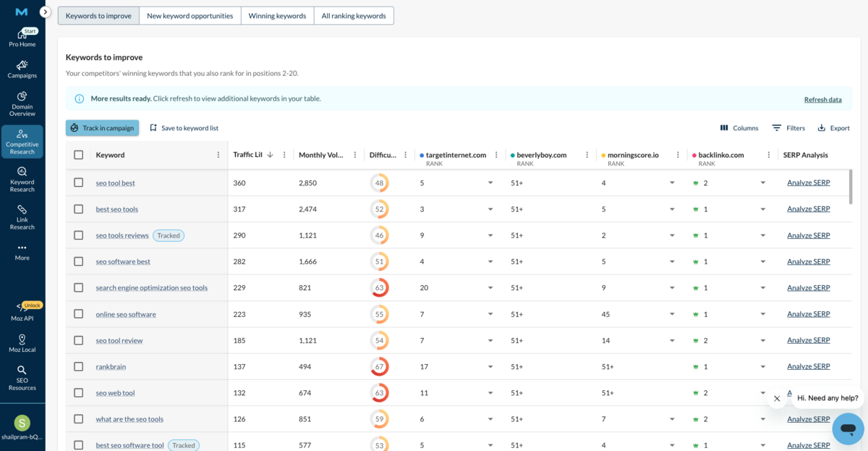
Task: Open Moz Local in sidebar
Action: pyautogui.click(x=22, y=344)
